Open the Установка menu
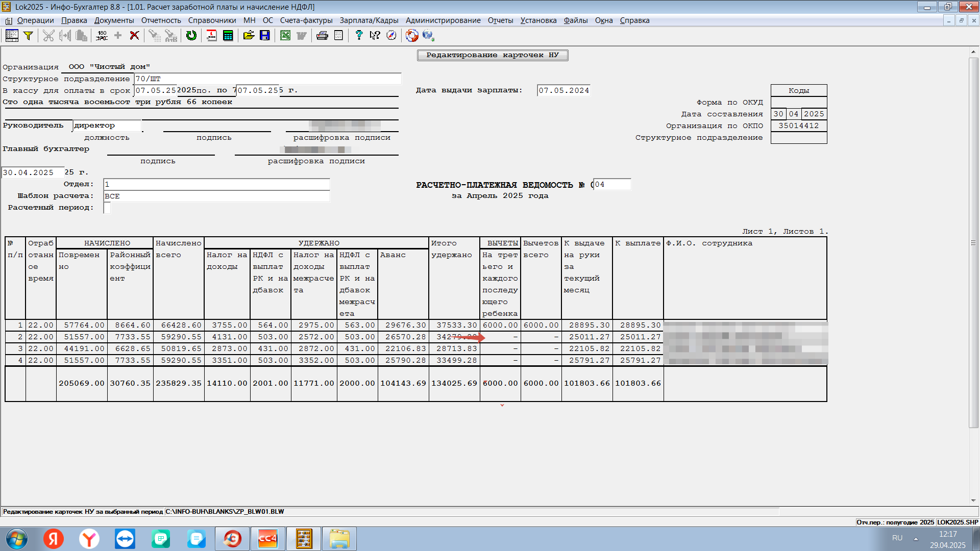Viewport: 980px width, 551px height. point(538,20)
